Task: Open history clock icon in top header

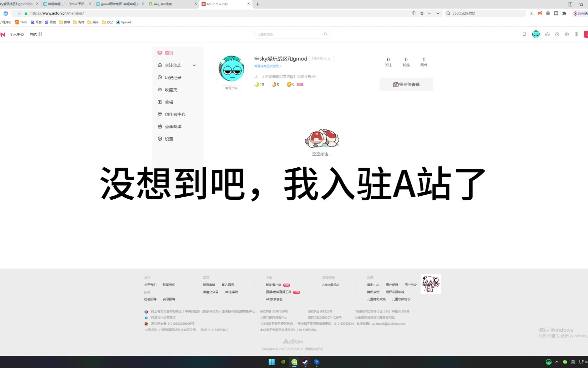Action: pos(557,34)
